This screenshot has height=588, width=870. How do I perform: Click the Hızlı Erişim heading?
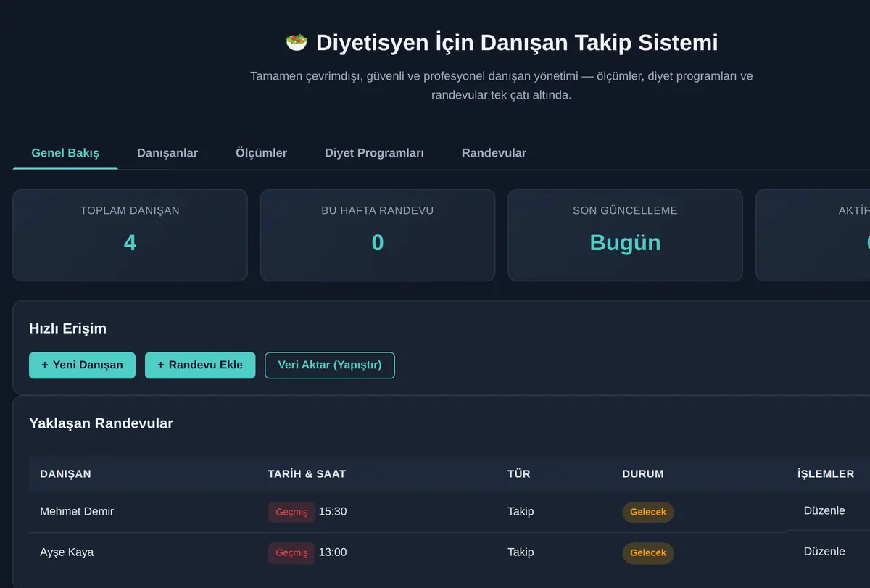(67, 328)
